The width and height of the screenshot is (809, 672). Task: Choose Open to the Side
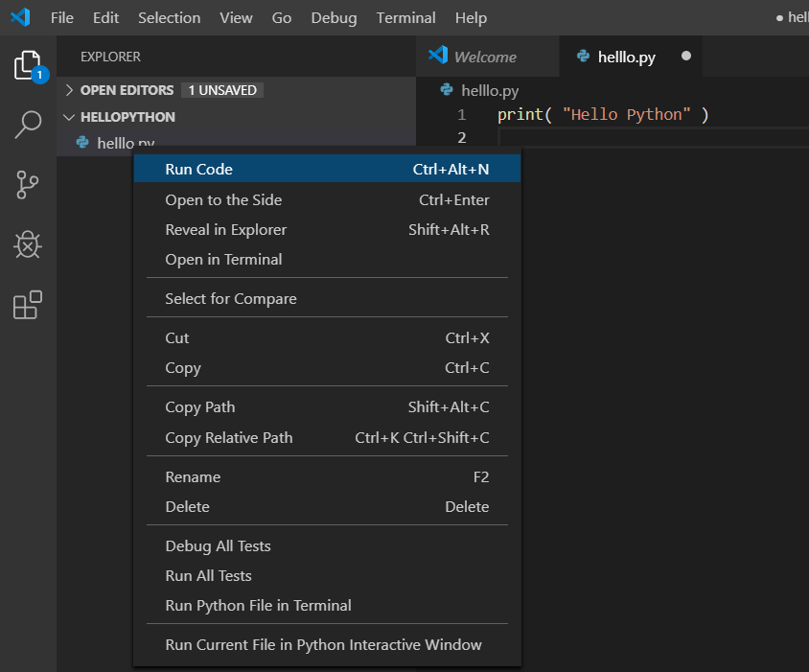(327, 199)
